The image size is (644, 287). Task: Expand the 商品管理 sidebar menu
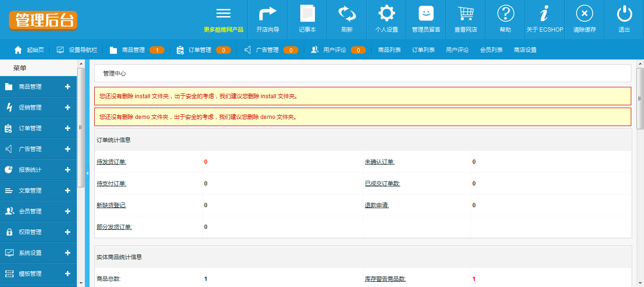(38, 87)
